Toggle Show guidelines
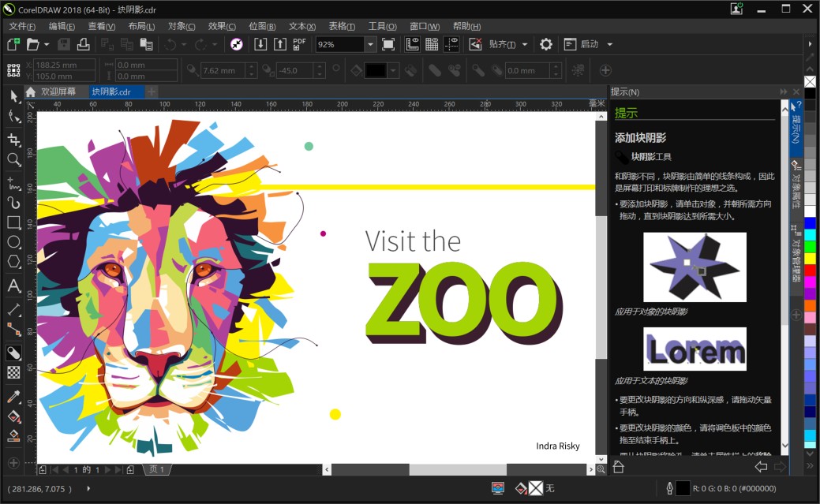The width and height of the screenshot is (820, 504). 451,44
